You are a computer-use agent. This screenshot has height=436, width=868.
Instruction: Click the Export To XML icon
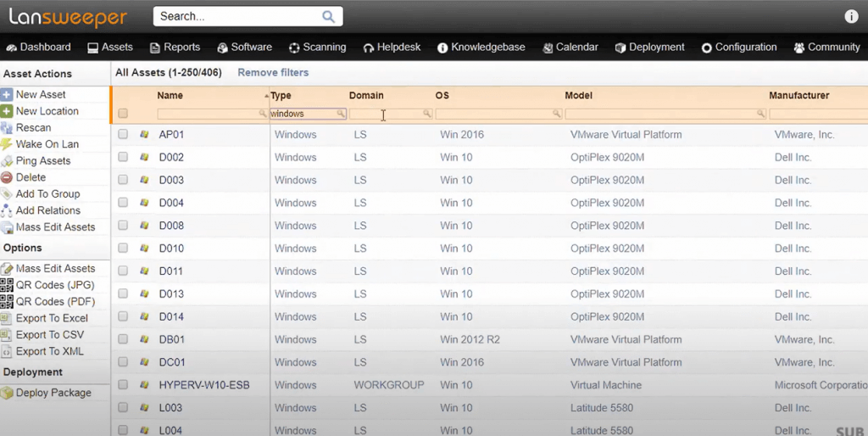tap(7, 352)
